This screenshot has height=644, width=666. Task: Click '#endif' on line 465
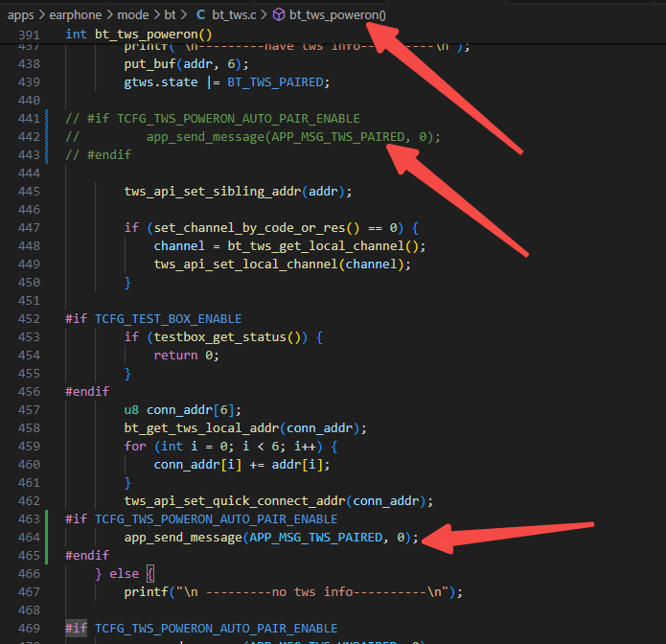(x=87, y=555)
